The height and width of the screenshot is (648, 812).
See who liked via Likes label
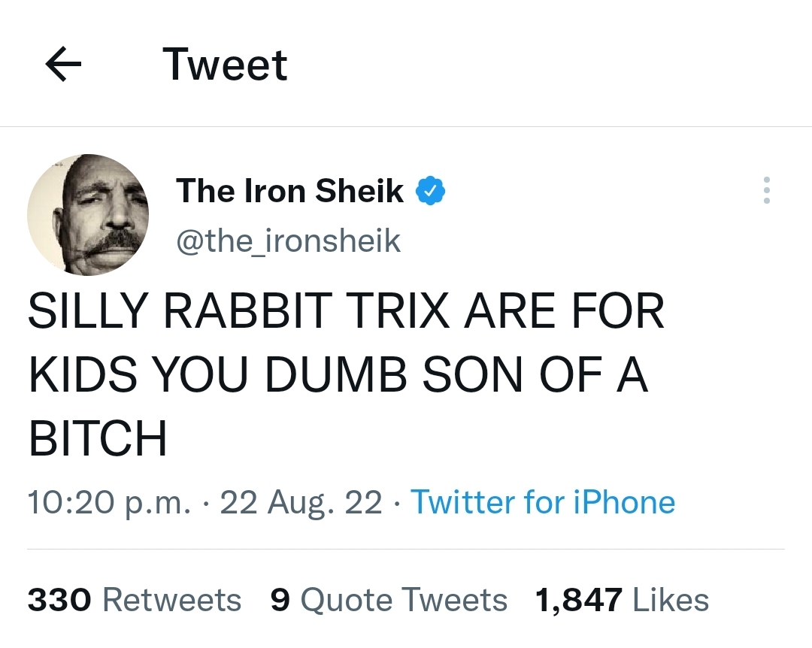[671, 600]
